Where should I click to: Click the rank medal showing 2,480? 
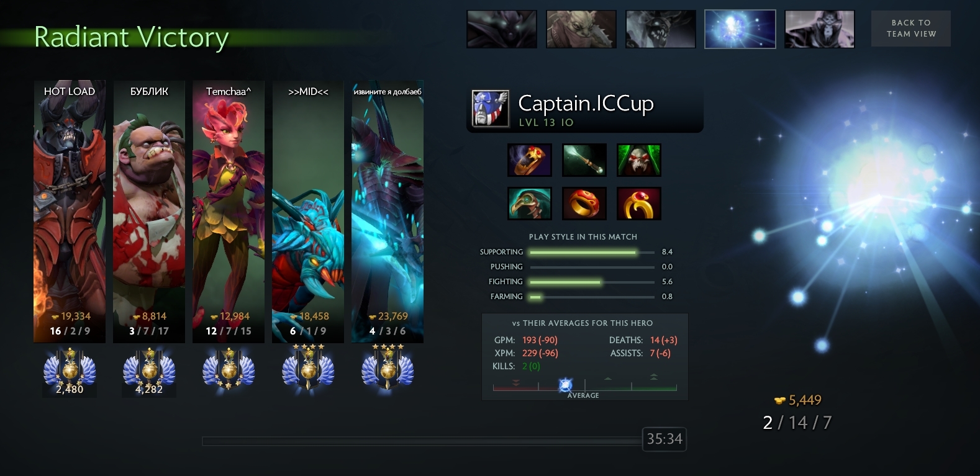pyautogui.click(x=70, y=372)
